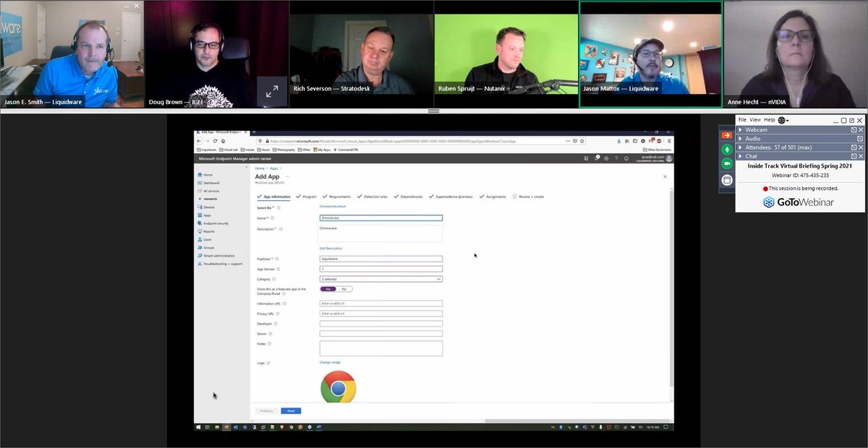The height and width of the screenshot is (448, 868).
Task: Click the blue Next button
Action: [291, 410]
